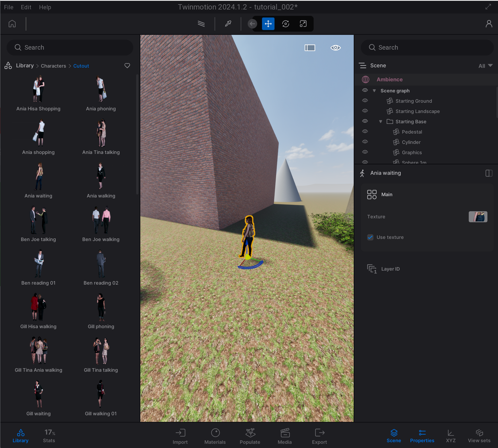Click the Home icon

[x=12, y=24]
